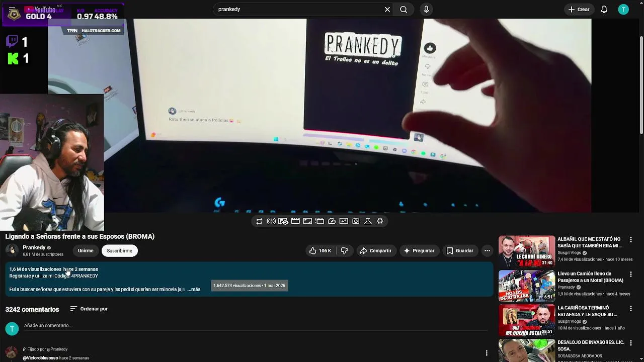Open @Victoroblesosso commenter profile link
This screenshot has width=644, height=362.
pos(40,358)
